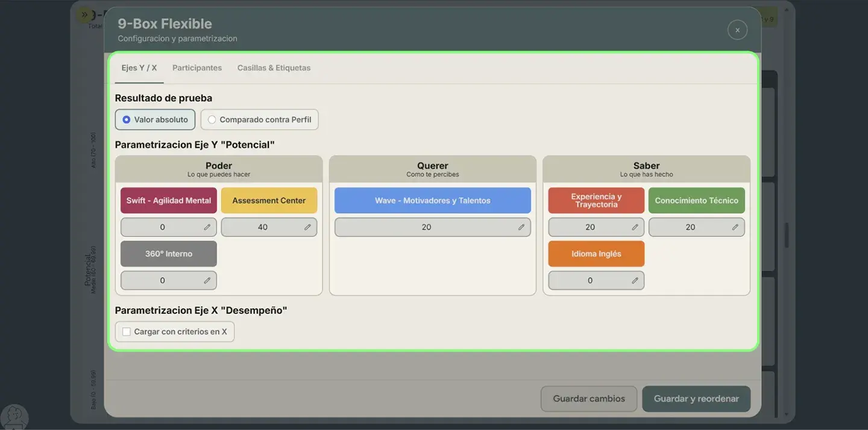The width and height of the screenshot is (868, 430).
Task: Close the 9-Box Flexible dialog
Action: [x=737, y=30]
